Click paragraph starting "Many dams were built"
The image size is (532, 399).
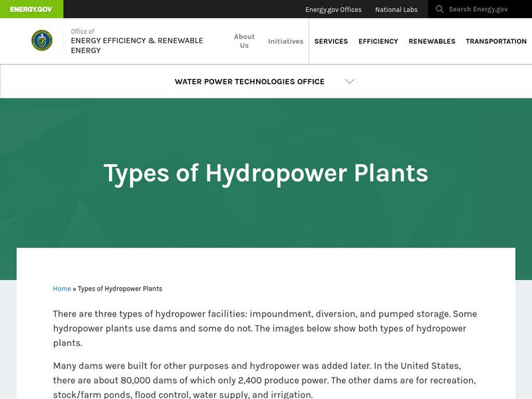pyautogui.click(x=265, y=380)
